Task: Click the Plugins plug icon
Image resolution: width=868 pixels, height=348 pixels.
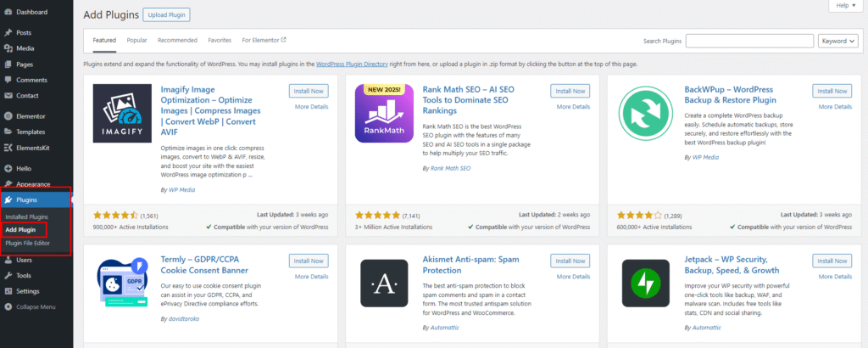Action: [8, 200]
